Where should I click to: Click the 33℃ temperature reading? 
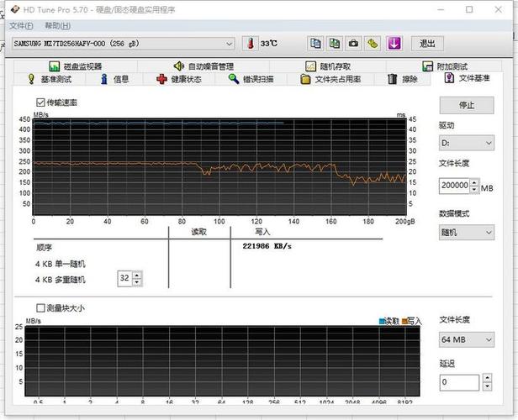pyautogui.click(x=268, y=44)
